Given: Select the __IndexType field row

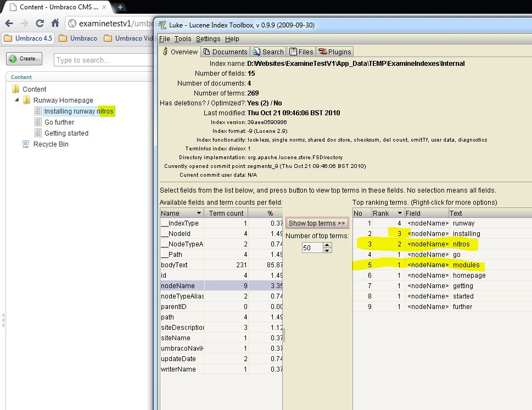Looking at the screenshot, I should click(x=221, y=223).
